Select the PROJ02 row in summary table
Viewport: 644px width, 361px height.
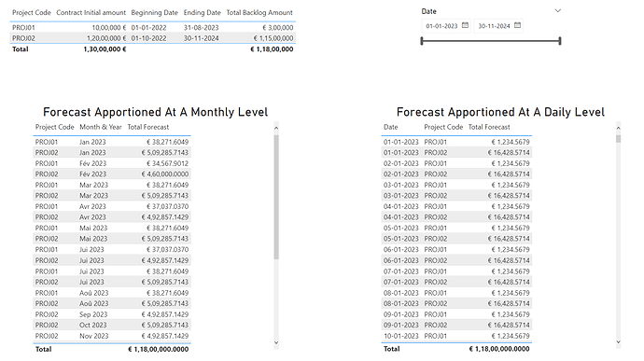153,38
